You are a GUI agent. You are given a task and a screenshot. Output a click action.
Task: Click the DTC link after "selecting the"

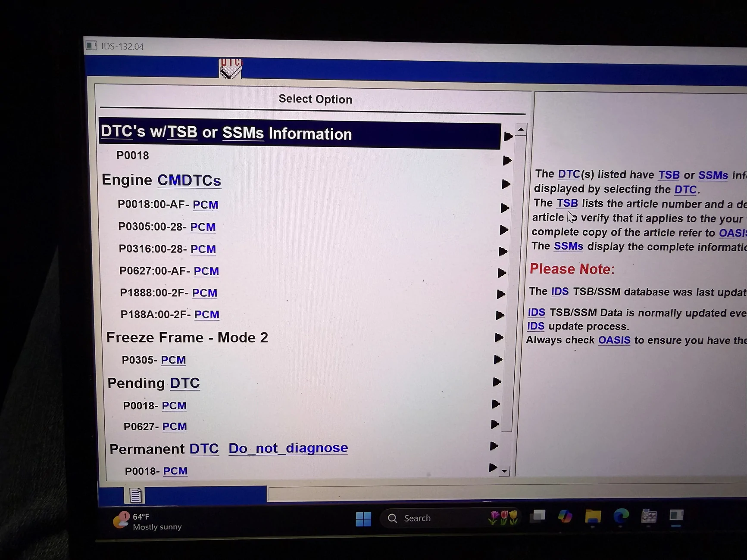pos(685,190)
